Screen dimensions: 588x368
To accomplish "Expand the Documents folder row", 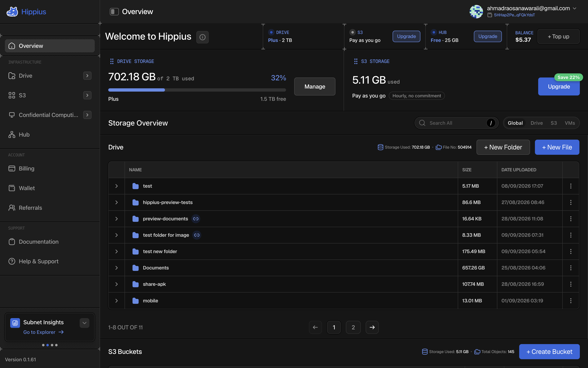I will (117, 268).
